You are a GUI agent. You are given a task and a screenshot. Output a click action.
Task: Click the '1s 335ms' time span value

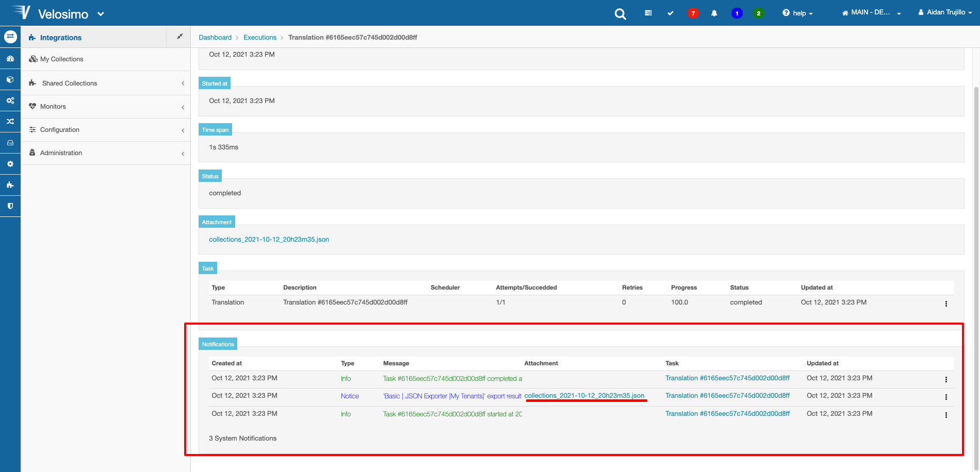tap(224, 147)
